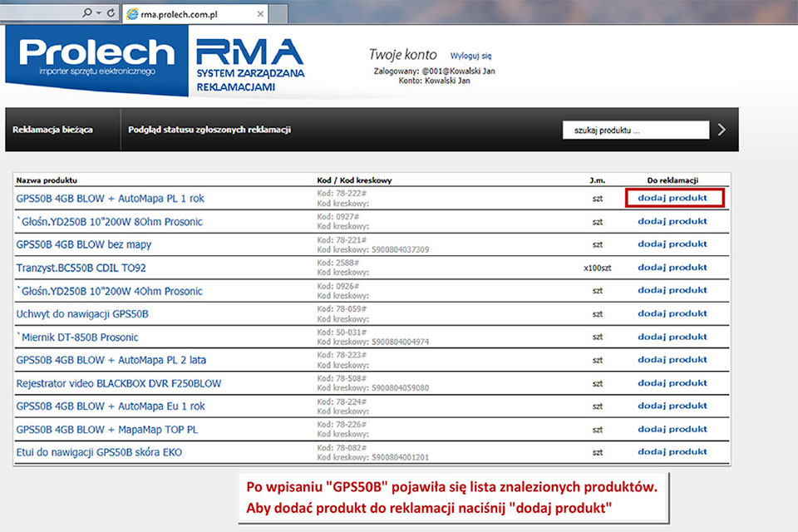Open product Uchwyt do nawigacji GPS50B

pyautogui.click(x=82, y=313)
